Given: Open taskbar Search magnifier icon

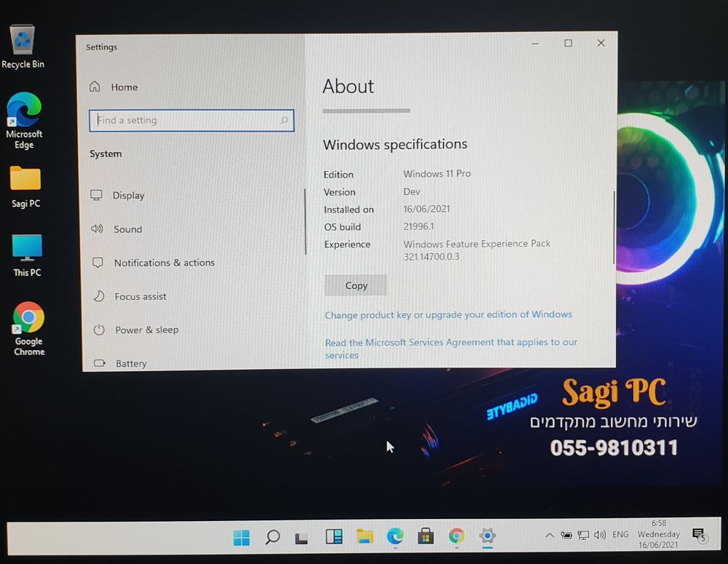Looking at the screenshot, I should (272, 538).
